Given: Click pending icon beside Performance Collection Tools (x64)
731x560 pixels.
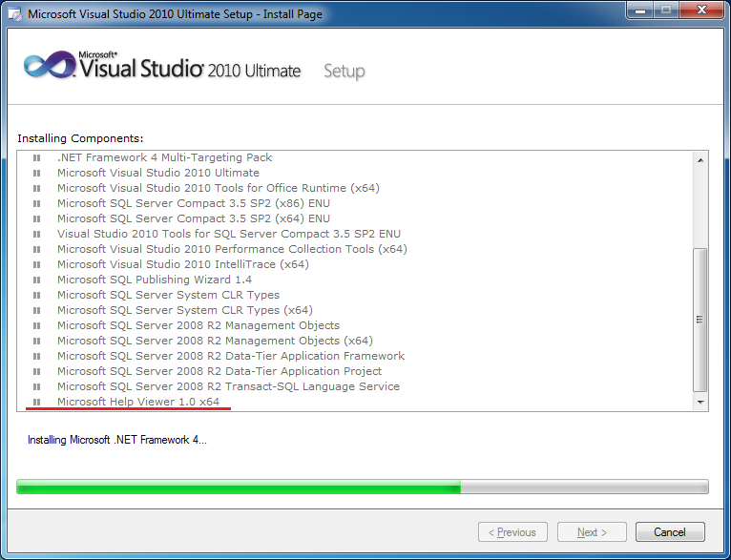Looking at the screenshot, I should click(x=37, y=249).
